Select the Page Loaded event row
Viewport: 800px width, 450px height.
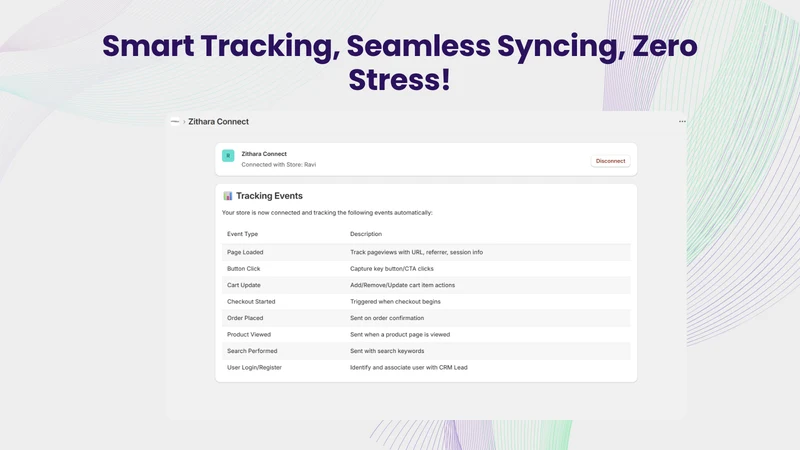426,252
